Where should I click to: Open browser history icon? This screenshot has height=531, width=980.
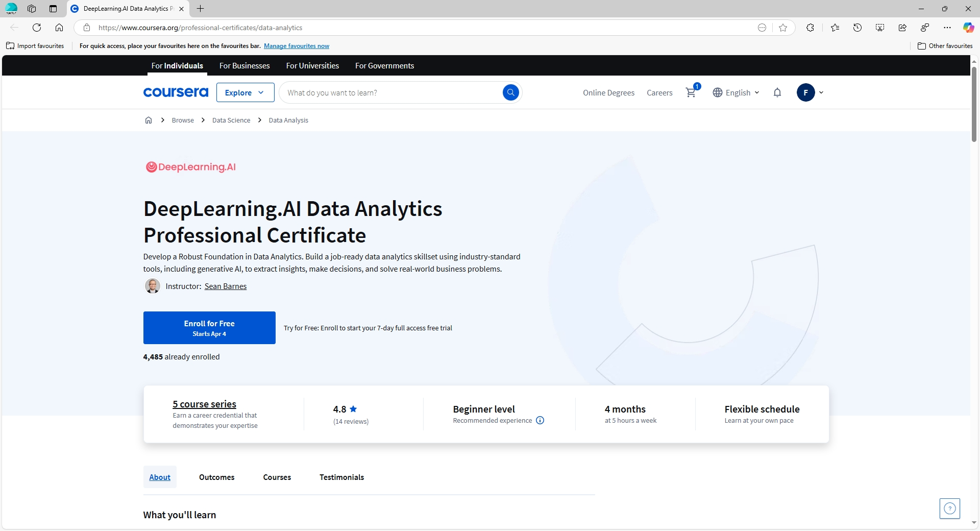(x=857, y=28)
